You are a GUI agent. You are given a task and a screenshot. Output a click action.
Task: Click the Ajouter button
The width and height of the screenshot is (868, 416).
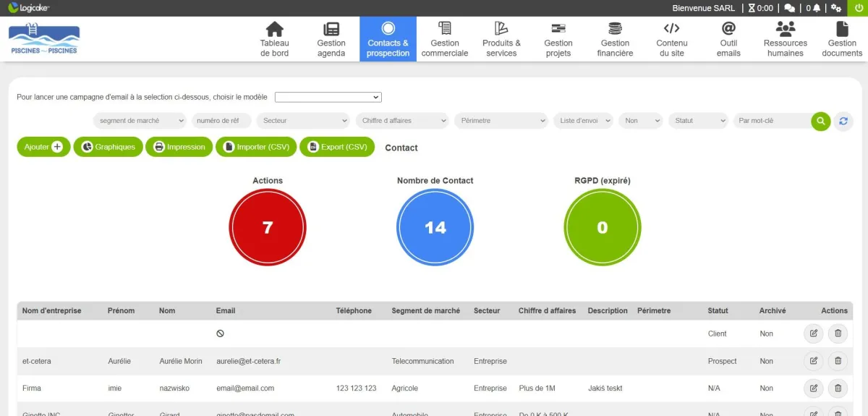[43, 147]
